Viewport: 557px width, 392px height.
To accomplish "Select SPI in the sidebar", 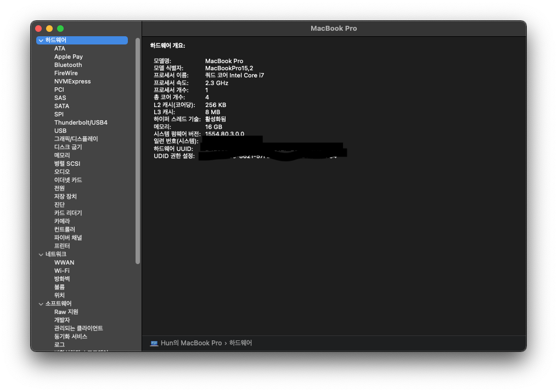I will (59, 114).
